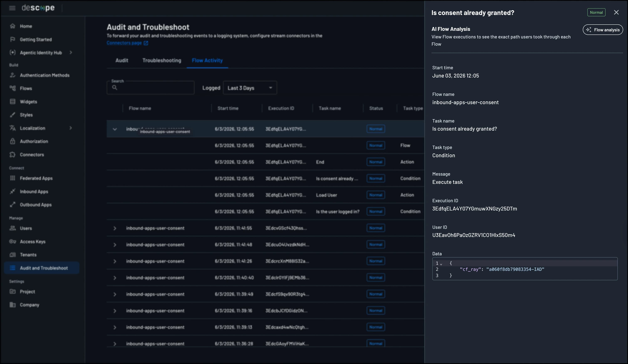Screen dimensions: 628x364
Task: Click the Tenants sidebar icon
Action: click(x=13, y=255)
